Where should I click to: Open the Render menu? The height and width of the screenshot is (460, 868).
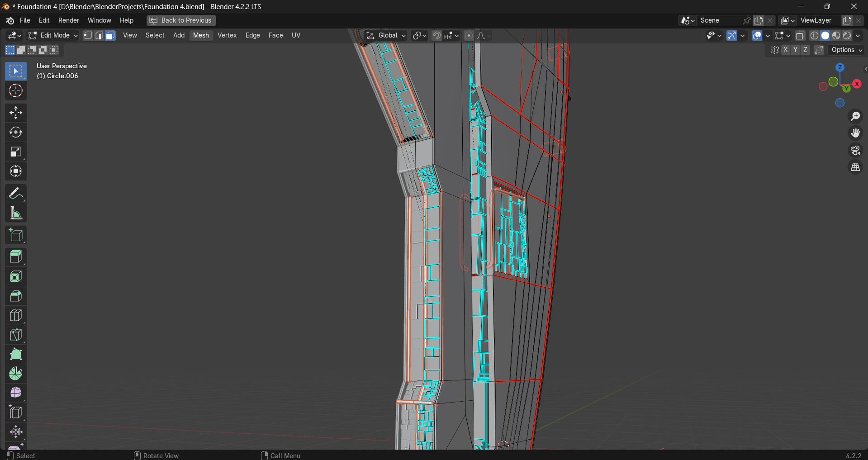click(x=69, y=21)
